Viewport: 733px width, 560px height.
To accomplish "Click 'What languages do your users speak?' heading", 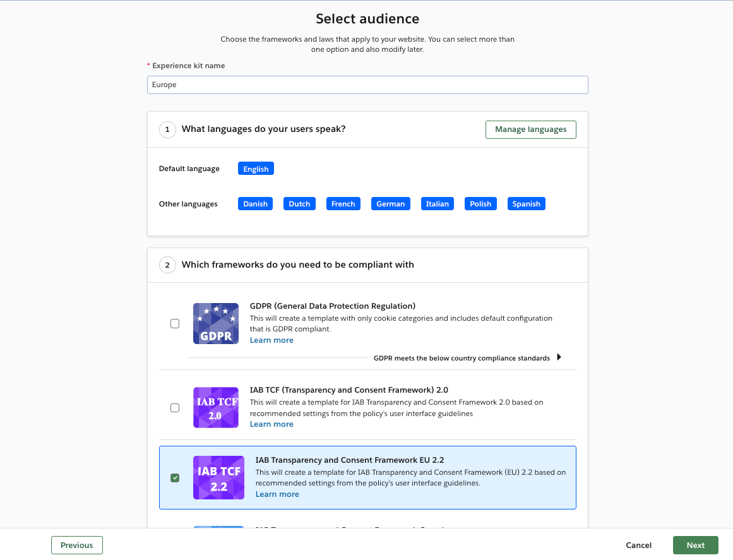I will pyautogui.click(x=264, y=129).
